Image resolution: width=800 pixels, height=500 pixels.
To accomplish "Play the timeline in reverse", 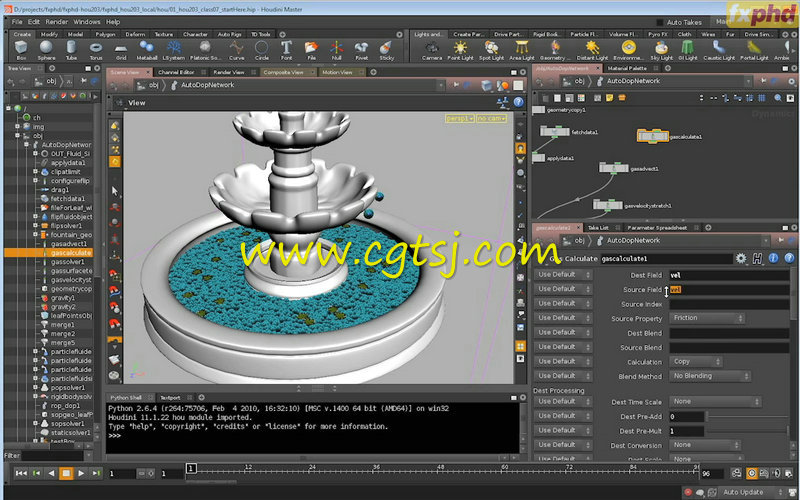I will click(51, 473).
